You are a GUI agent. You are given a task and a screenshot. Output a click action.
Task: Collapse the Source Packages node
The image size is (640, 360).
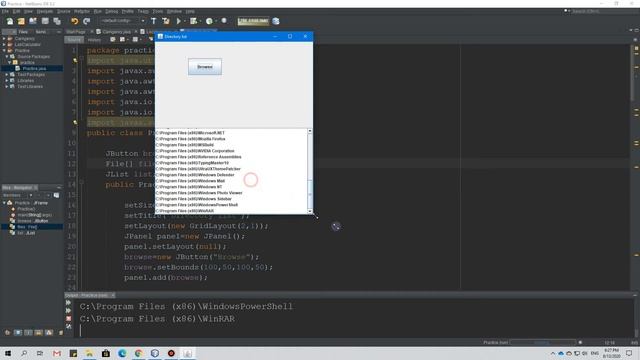(7, 56)
